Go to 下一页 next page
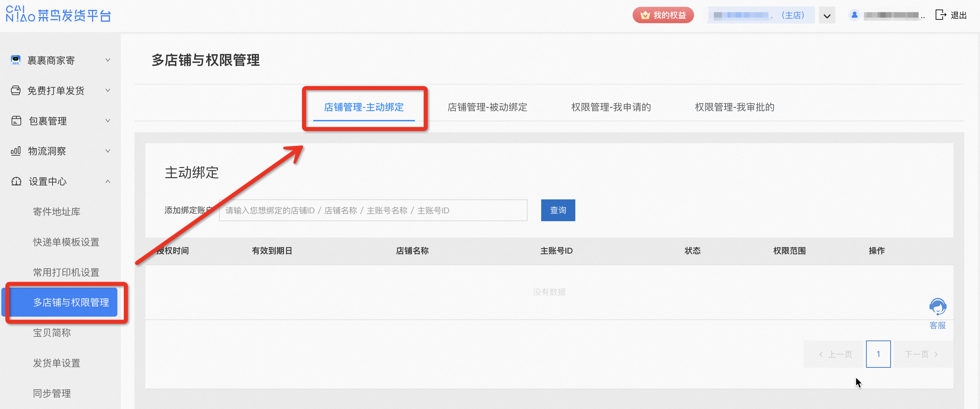Image resolution: width=980 pixels, height=409 pixels. [x=921, y=354]
